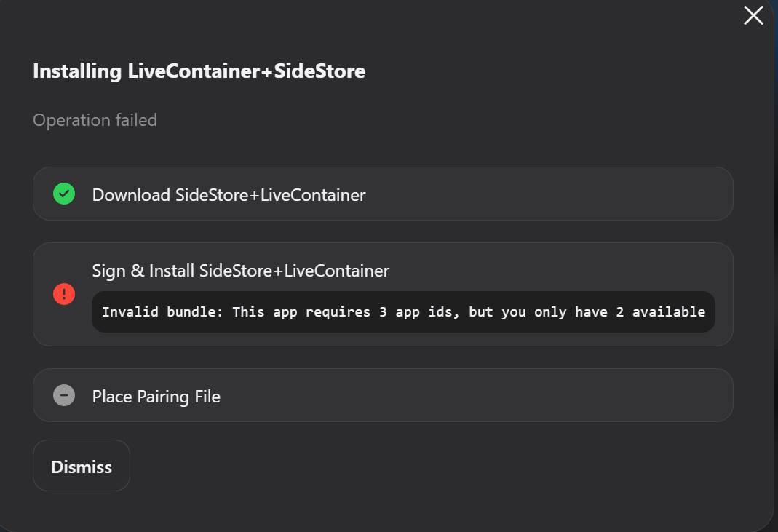Click the Operation failed status text

[95, 120]
